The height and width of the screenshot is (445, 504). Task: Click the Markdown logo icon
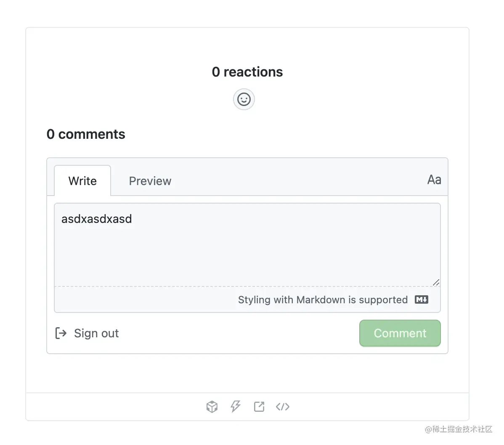[x=421, y=299]
